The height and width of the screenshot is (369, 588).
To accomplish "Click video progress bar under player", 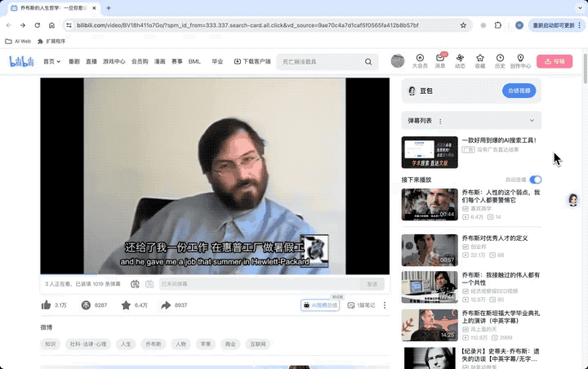I will click(215, 274).
